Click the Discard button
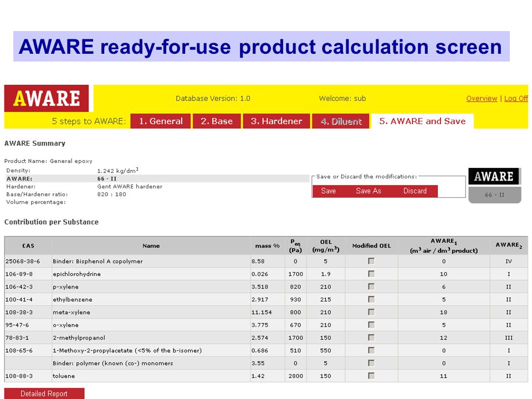 coord(415,191)
